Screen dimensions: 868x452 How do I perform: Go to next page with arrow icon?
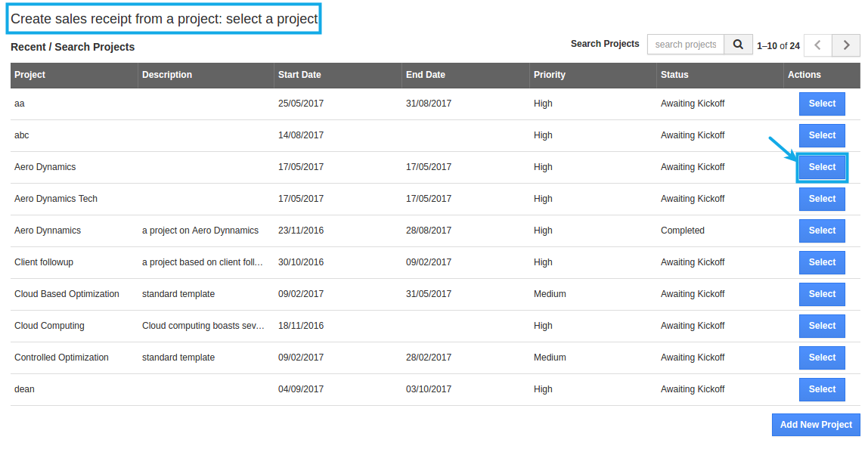tap(846, 45)
